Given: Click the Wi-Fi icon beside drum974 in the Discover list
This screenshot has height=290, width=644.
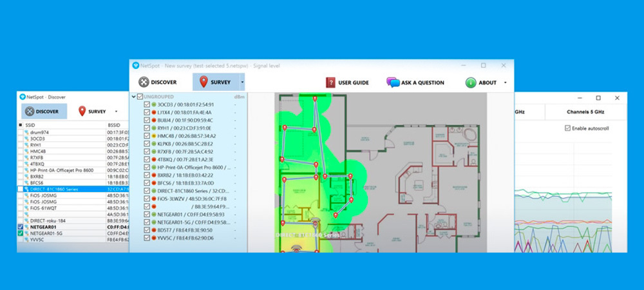Looking at the screenshot, I should (26, 132).
